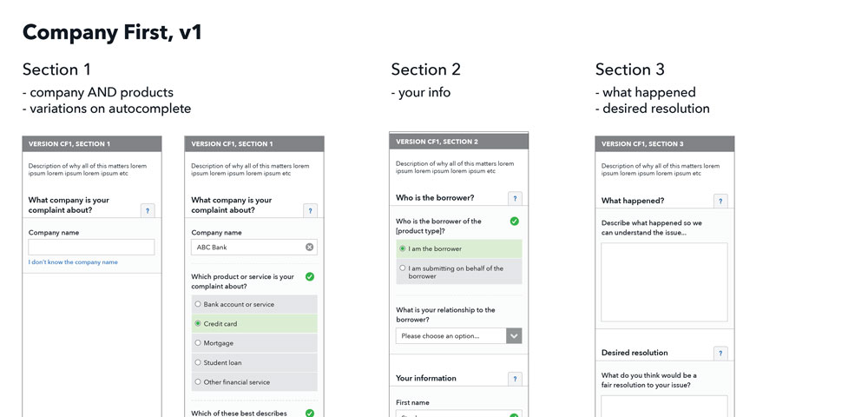Select 'I am the borrower' option
Image resolution: width=868 pixels, height=417 pixels.
point(403,248)
